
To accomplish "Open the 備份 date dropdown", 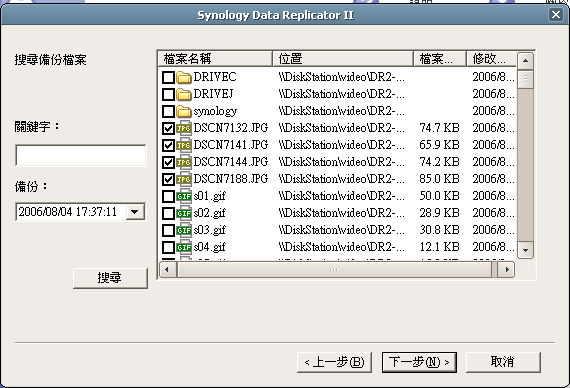I will click(135, 212).
